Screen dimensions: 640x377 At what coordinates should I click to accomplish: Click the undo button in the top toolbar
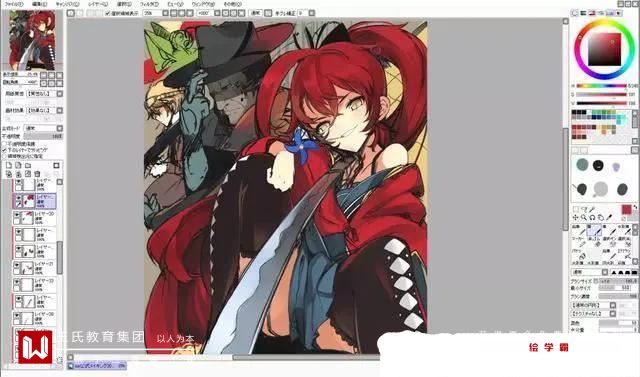(71, 13)
